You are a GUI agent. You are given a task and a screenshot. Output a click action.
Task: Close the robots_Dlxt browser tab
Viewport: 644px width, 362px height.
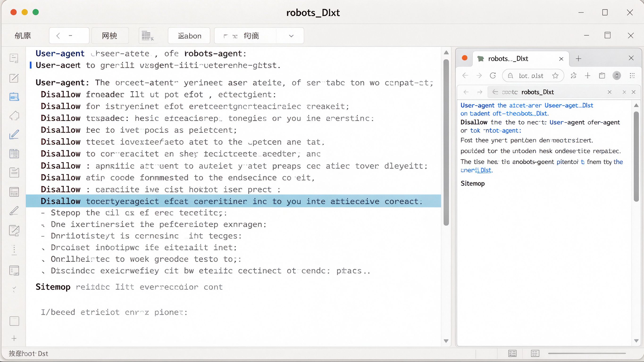pos(561,59)
